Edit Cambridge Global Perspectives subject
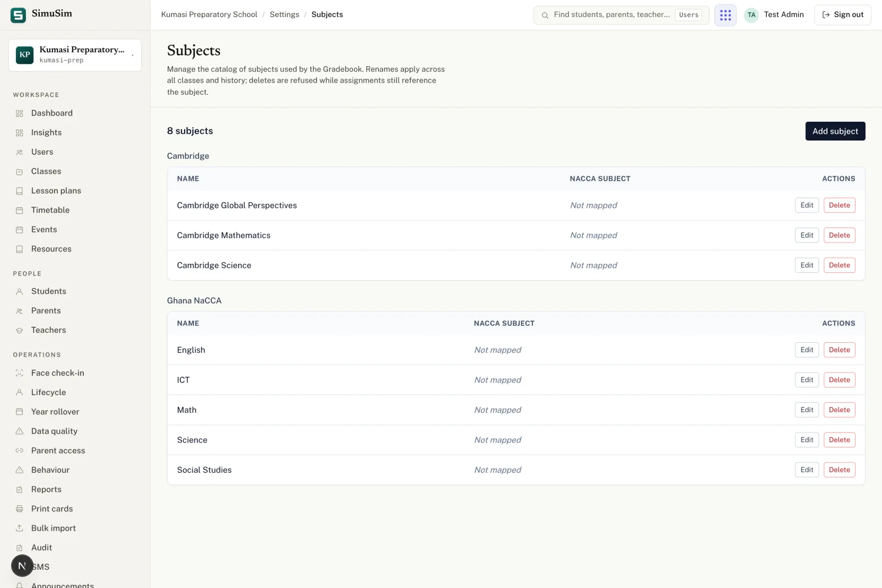 click(x=807, y=205)
